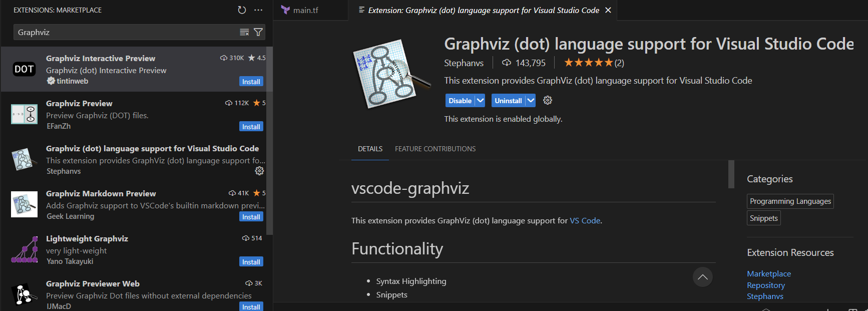Install Graphviz Markdown Preview
This screenshot has height=311, width=868.
[x=251, y=217]
